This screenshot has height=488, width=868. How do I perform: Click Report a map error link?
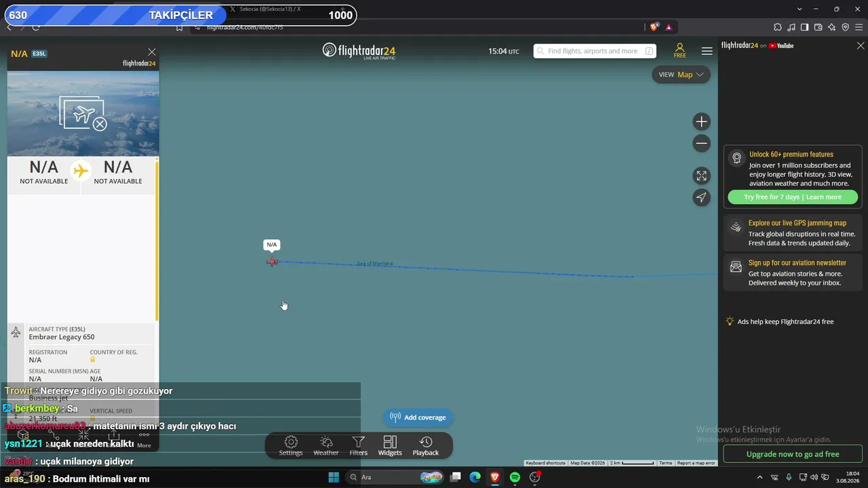[696, 463]
